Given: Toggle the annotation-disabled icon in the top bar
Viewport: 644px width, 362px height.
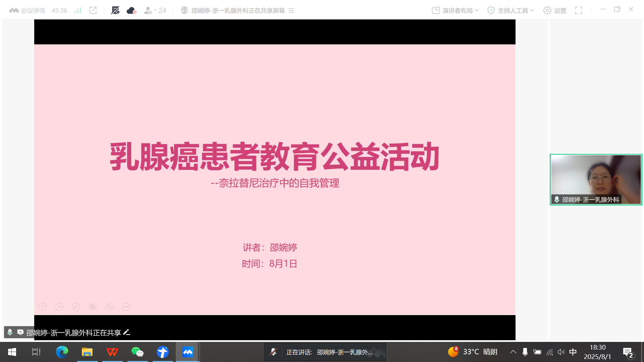Looking at the screenshot, I should [x=116, y=10].
